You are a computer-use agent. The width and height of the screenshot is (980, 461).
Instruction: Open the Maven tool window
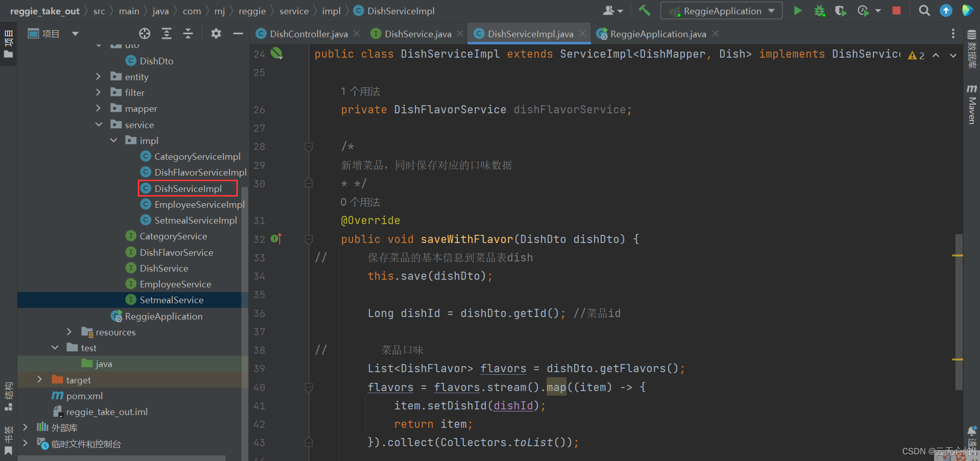(x=971, y=105)
